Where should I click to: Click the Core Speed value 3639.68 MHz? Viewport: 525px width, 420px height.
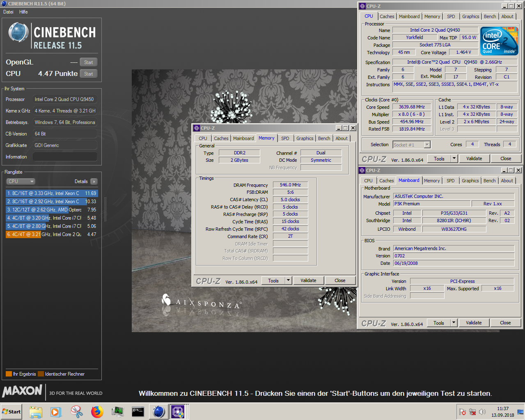412,107
